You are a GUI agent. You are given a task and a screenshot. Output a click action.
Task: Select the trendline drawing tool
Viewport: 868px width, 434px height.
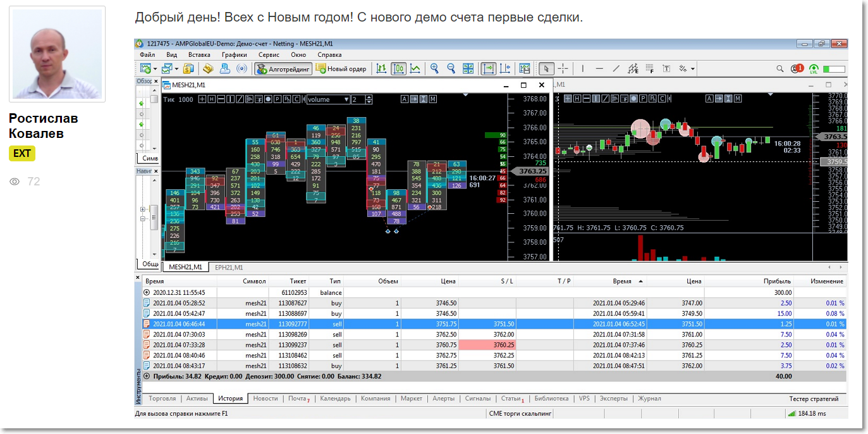pos(616,68)
